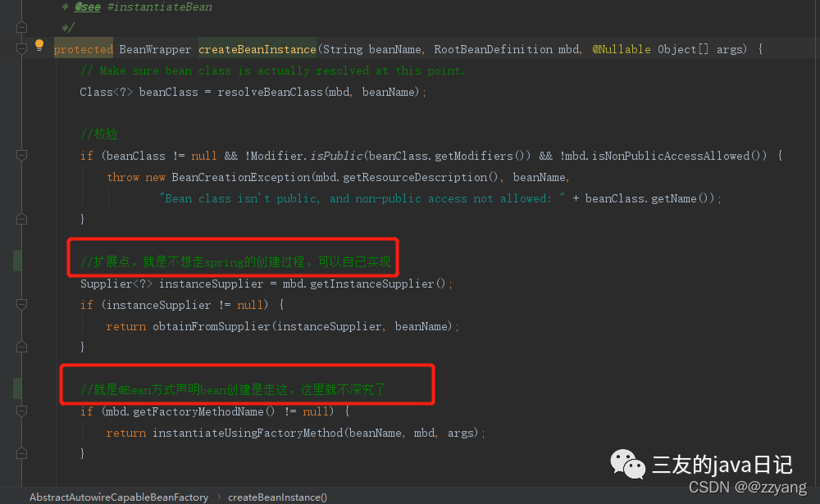820x504 pixels.
Task: Follow the @see Javadoc tag
Action: (88, 7)
